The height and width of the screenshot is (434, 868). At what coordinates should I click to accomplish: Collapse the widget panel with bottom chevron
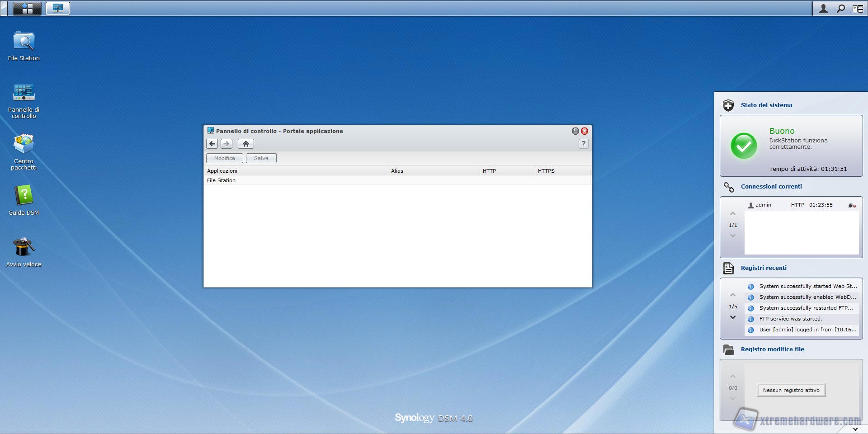click(x=855, y=429)
